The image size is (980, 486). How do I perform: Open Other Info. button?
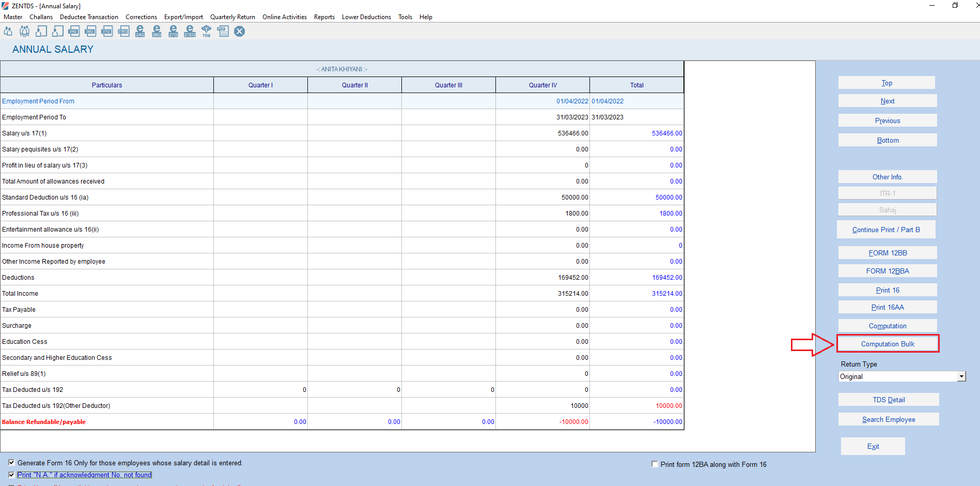[887, 177]
